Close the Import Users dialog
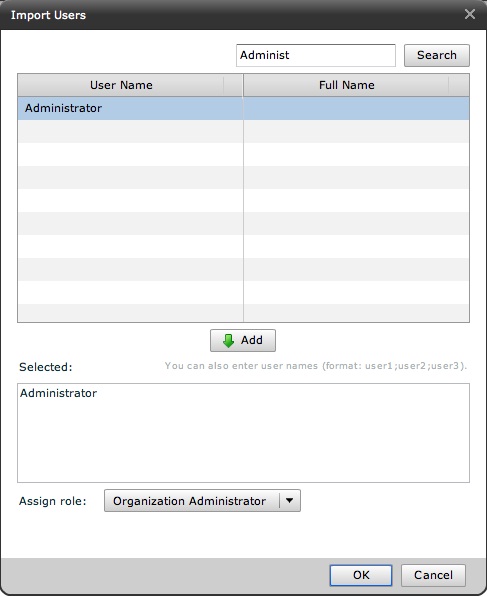The width and height of the screenshot is (488, 597). (x=470, y=14)
